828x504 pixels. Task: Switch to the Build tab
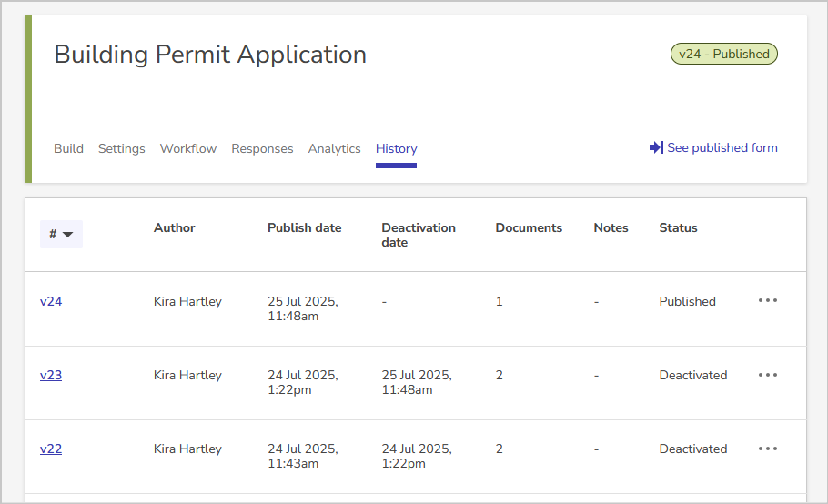click(x=68, y=149)
